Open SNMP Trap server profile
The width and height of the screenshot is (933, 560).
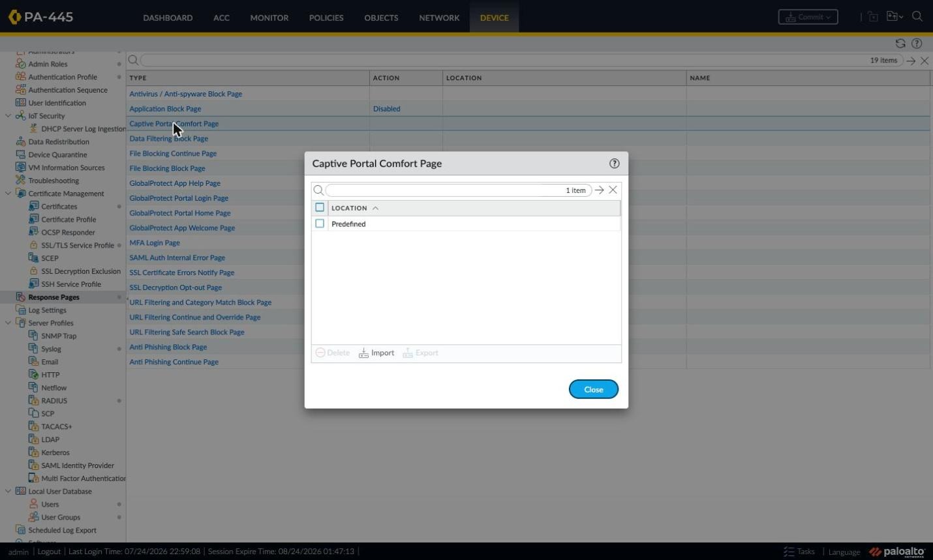pyautogui.click(x=59, y=336)
